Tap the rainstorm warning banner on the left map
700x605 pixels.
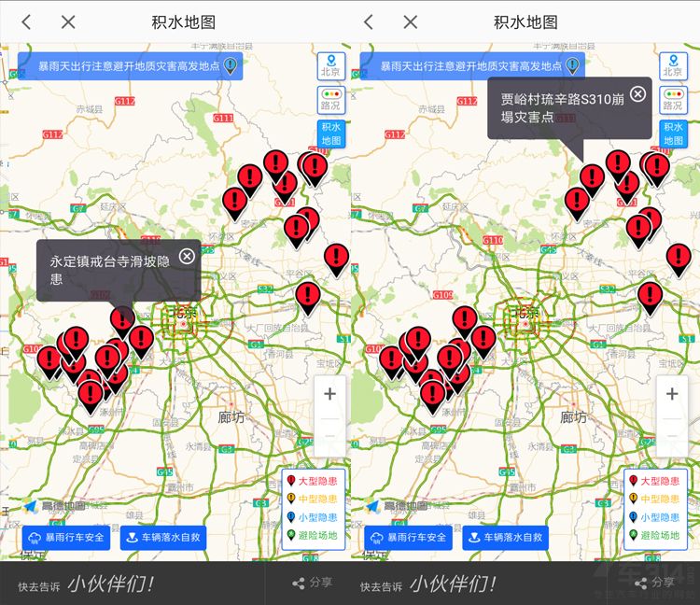129,66
